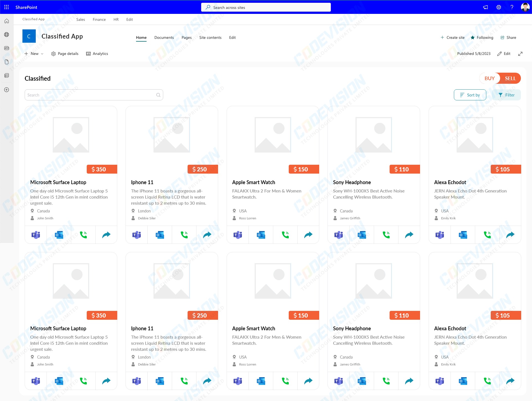This screenshot has width=532, height=401.
Task: Click share arrow on first Sony Headphone card
Action: tap(409, 235)
